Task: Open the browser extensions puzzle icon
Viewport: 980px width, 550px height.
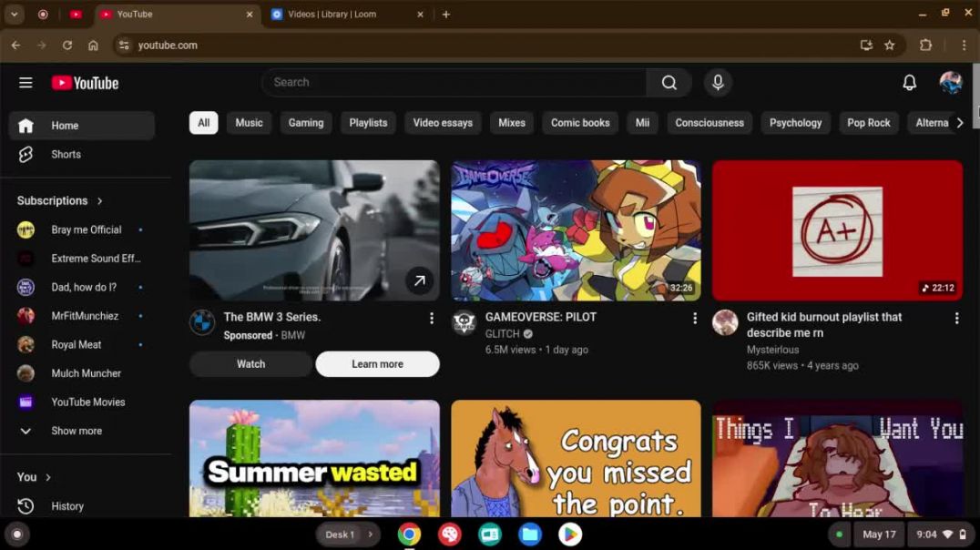Action: coord(925,45)
